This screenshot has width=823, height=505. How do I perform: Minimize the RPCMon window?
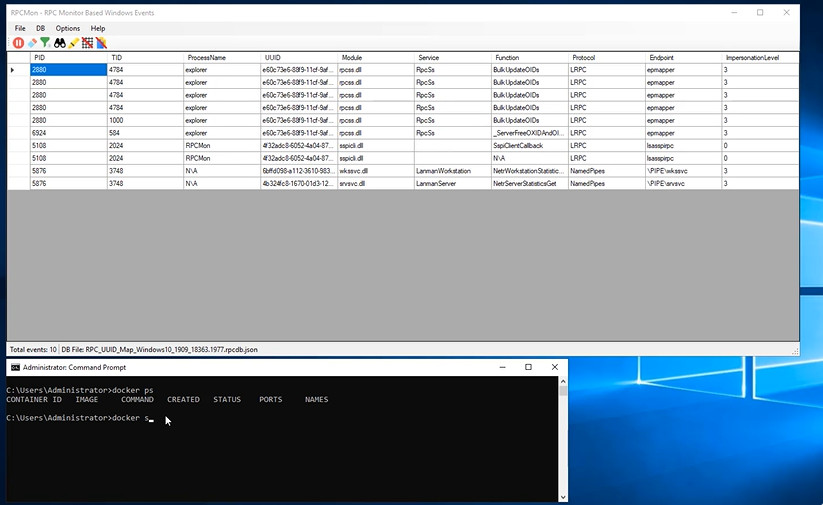pos(735,13)
